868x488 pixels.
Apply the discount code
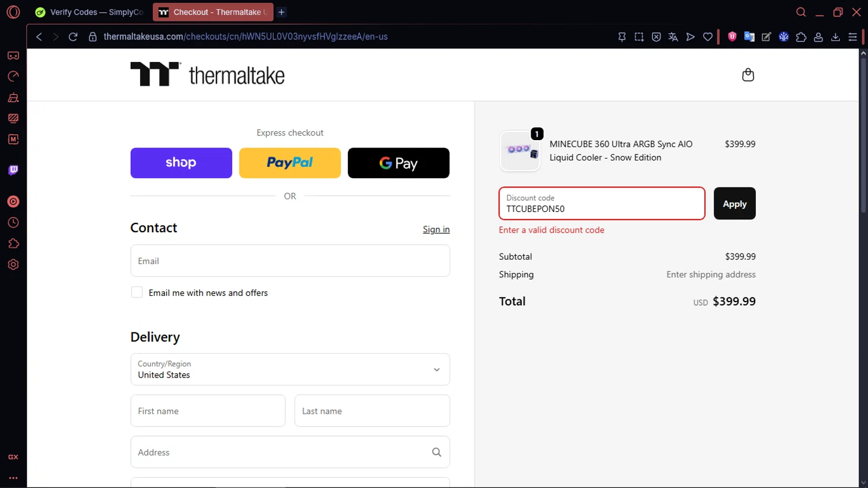click(x=734, y=203)
